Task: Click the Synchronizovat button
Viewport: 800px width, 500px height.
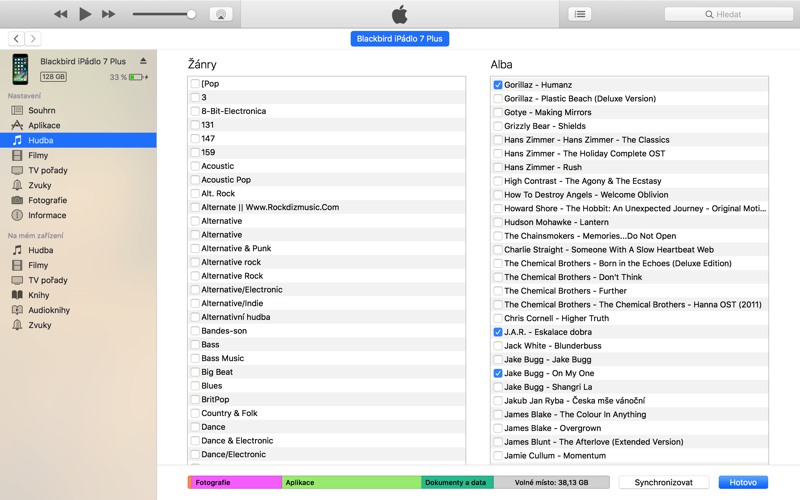Action: (x=663, y=482)
